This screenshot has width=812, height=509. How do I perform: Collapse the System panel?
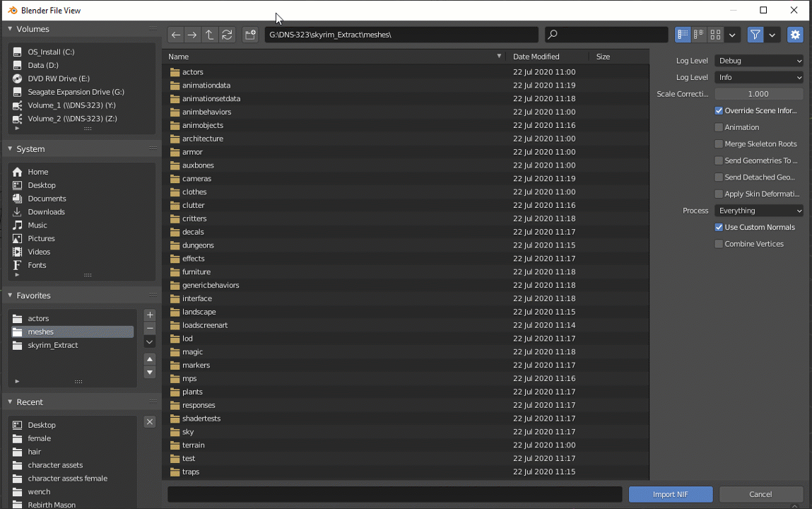pos(10,148)
